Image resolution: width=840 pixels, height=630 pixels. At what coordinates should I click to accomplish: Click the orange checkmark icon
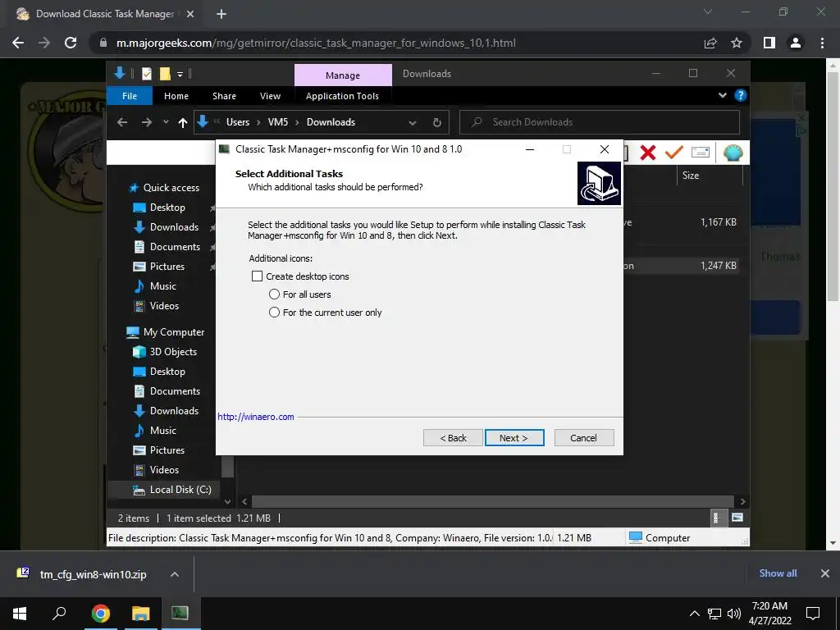click(x=674, y=153)
